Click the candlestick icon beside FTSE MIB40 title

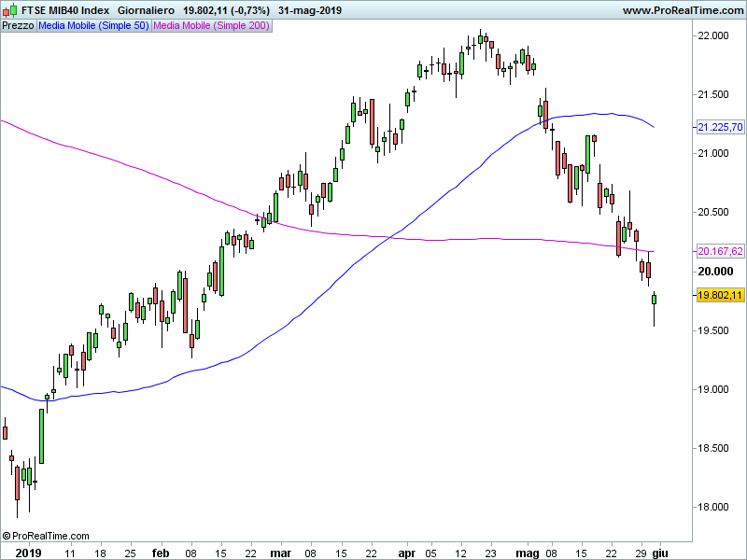tap(9, 10)
